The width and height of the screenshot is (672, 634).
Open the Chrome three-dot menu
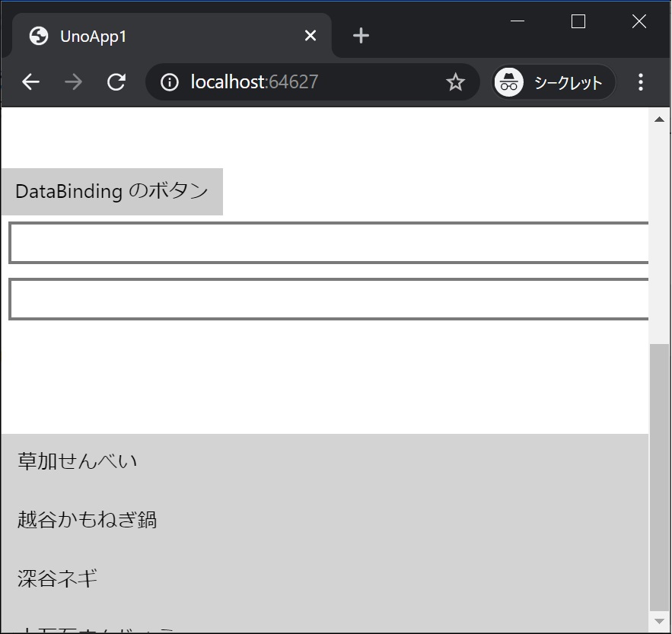[642, 81]
